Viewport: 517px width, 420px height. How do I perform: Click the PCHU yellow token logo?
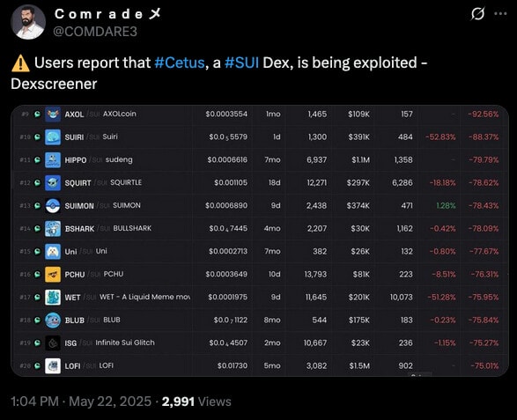point(53,275)
